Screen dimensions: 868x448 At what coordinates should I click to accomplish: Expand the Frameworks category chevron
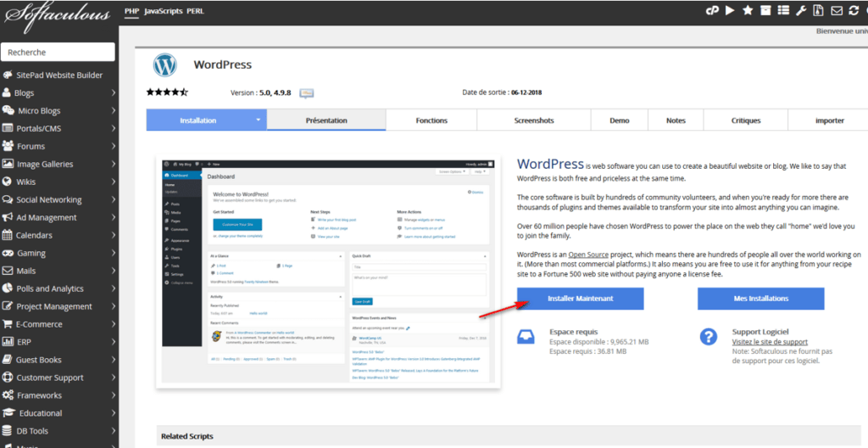(x=114, y=395)
